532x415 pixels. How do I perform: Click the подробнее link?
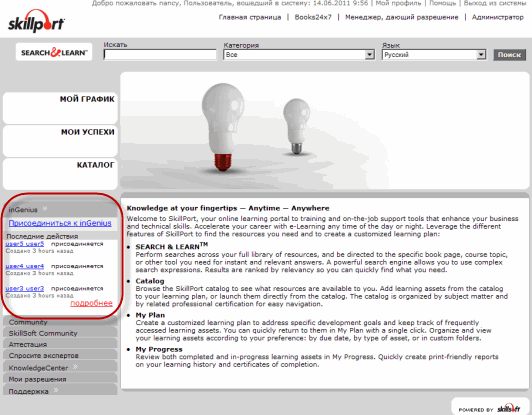(91, 303)
